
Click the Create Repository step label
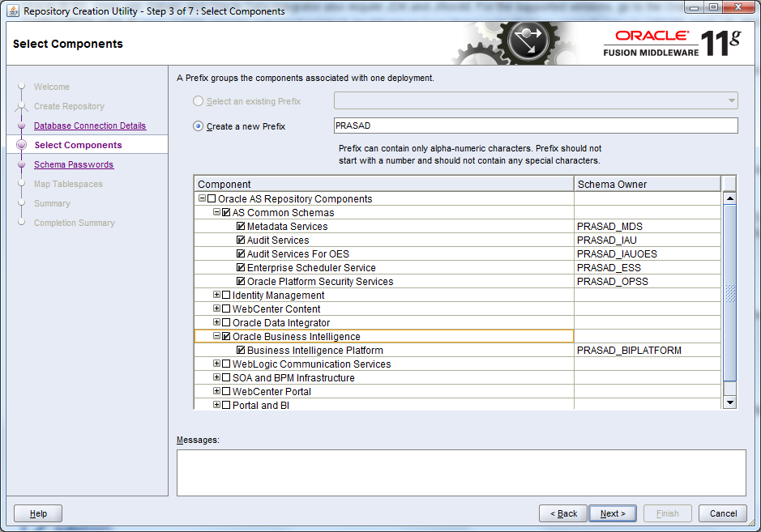[x=69, y=106]
